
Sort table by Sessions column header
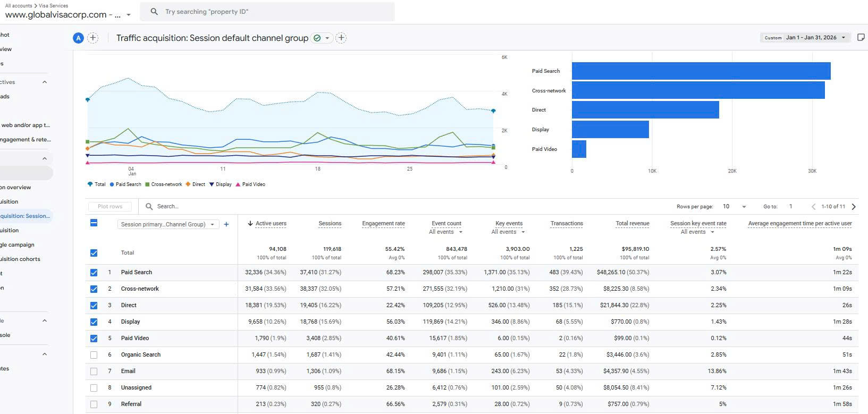[330, 224]
